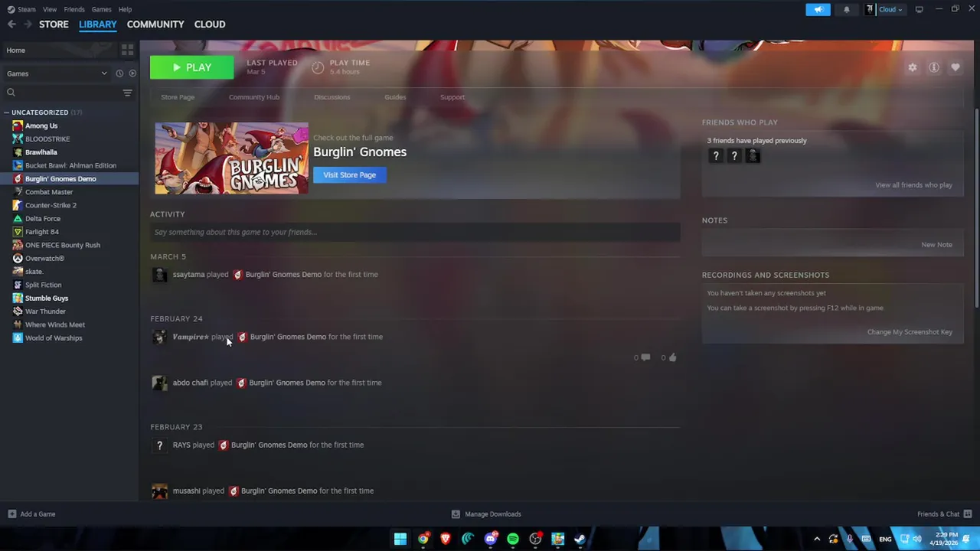Switch library to grid view
Image resolution: width=980 pixels, height=551 pixels.
pos(127,50)
